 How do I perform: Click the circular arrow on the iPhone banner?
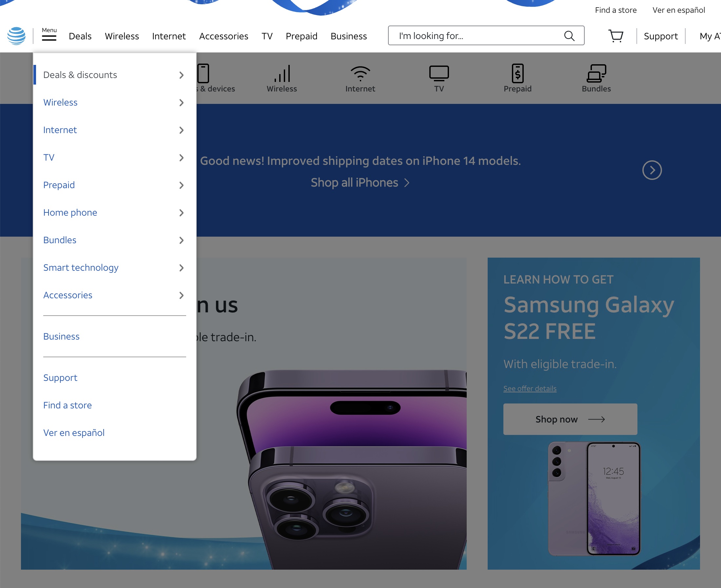point(652,170)
